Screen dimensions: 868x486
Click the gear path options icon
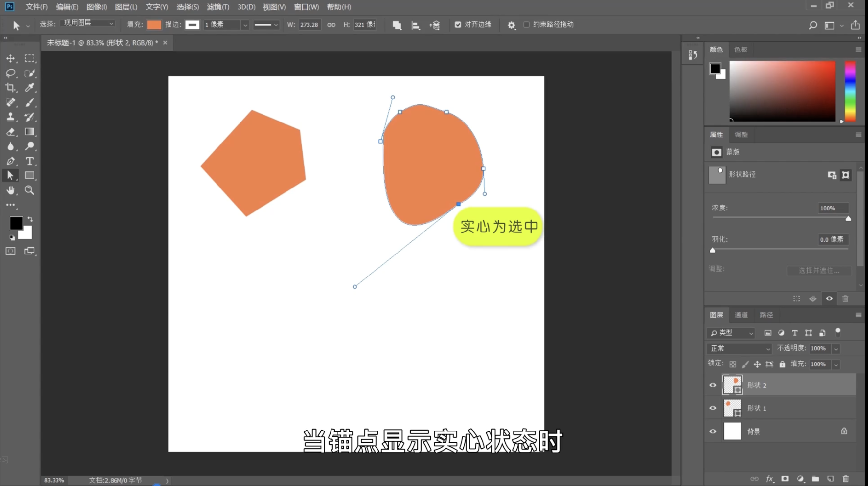coord(511,25)
